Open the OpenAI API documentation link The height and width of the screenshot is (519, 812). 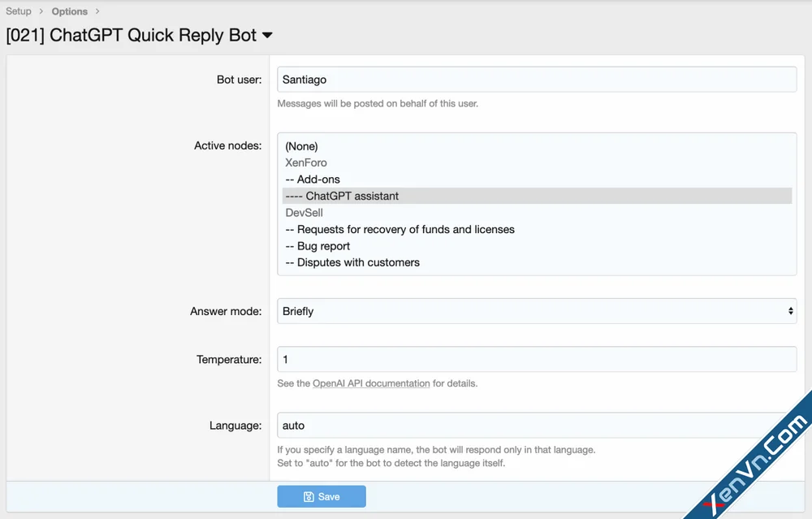(370, 383)
